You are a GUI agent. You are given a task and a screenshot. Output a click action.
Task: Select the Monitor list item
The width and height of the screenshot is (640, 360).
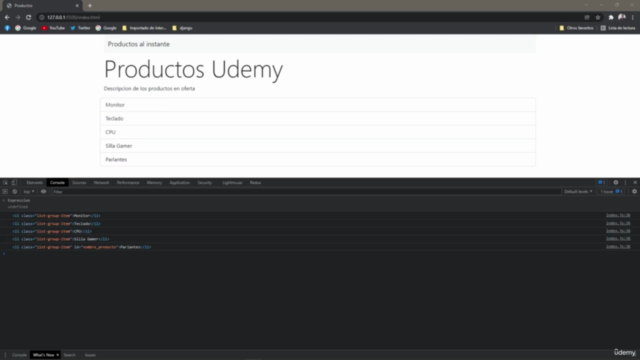pos(318,105)
